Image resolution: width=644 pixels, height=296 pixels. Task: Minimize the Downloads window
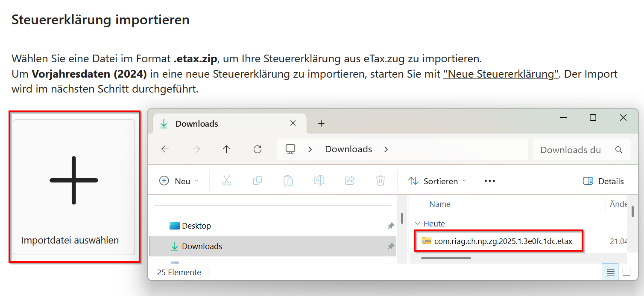tap(563, 118)
